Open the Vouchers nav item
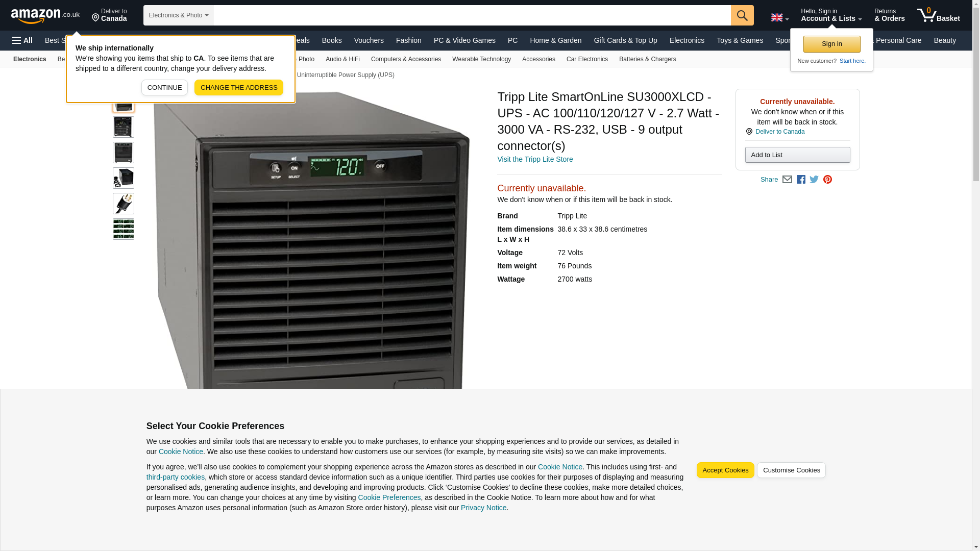Viewport: 980px width, 551px height. coord(369,40)
